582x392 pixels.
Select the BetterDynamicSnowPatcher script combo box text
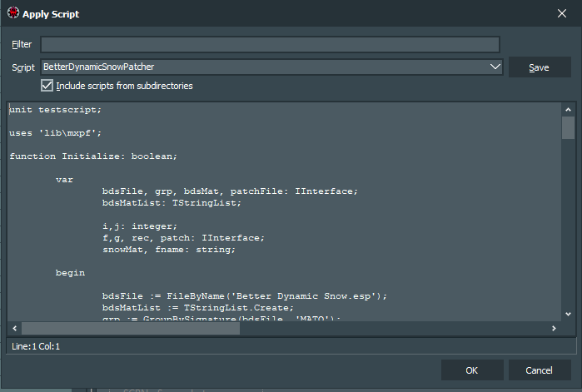(99, 67)
